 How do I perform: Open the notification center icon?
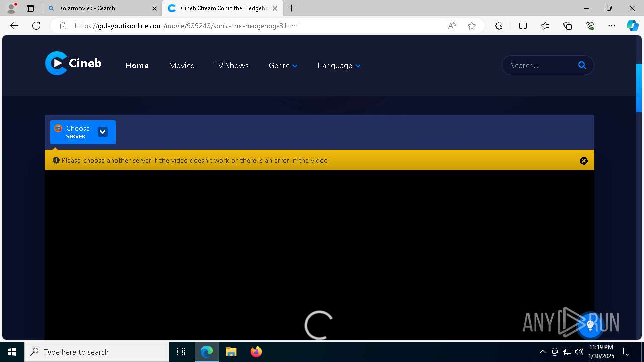pyautogui.click(x=627, y=352)
